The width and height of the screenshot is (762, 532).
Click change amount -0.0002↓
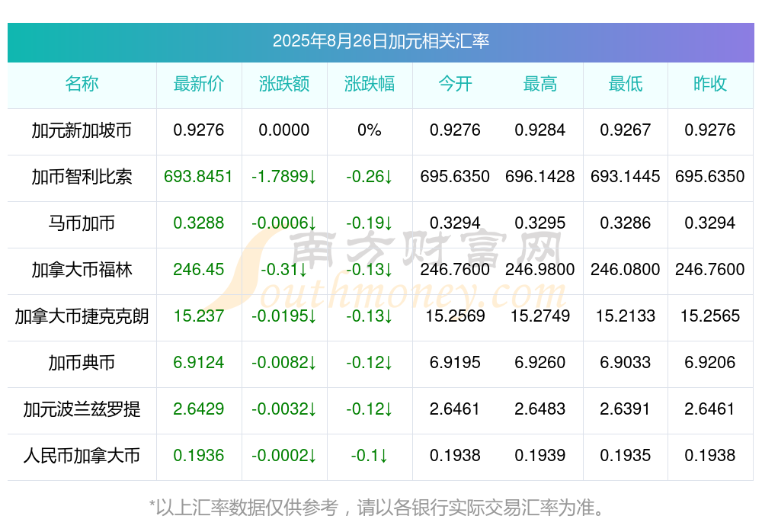pos(283,456)
